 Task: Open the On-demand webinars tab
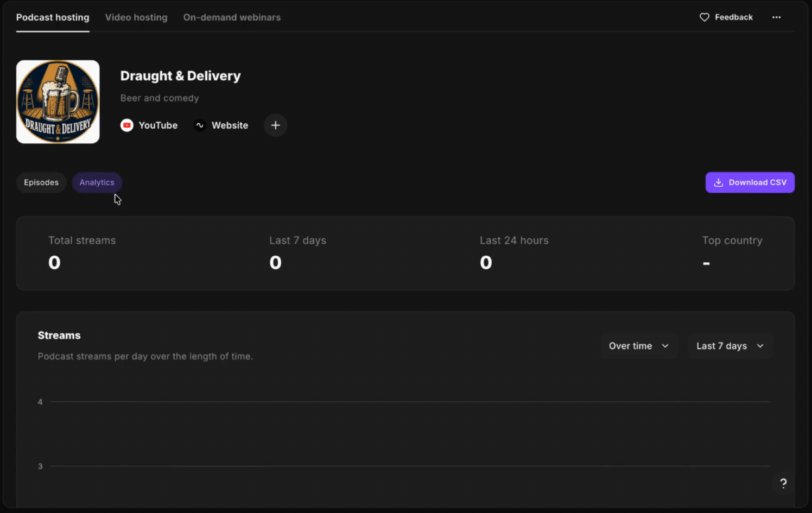[x=232, y=17]
